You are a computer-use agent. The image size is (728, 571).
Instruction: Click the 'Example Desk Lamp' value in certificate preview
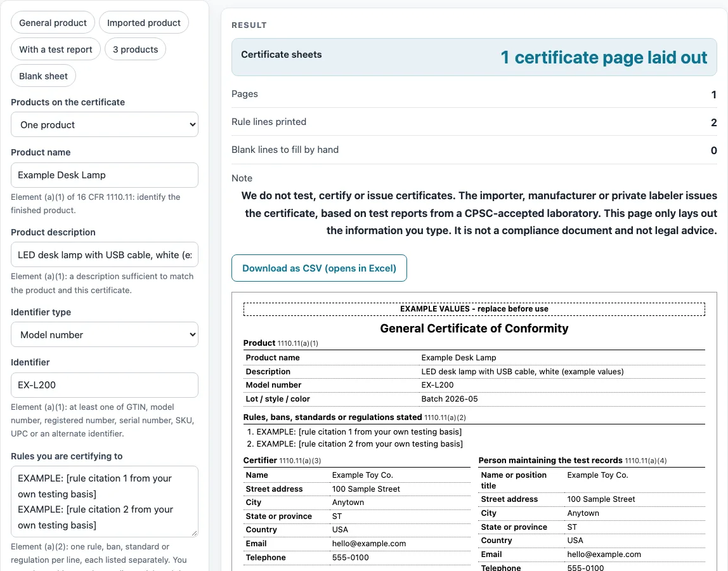458,358
